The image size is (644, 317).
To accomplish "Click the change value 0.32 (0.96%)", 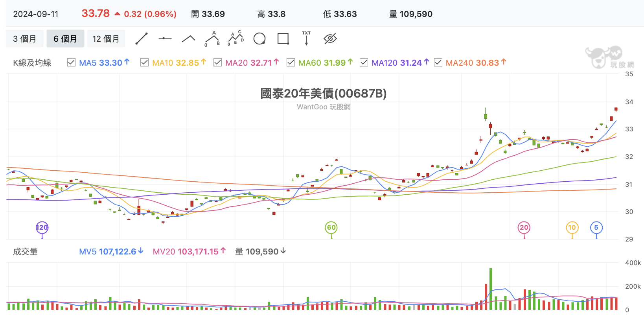I will point(150,14).
